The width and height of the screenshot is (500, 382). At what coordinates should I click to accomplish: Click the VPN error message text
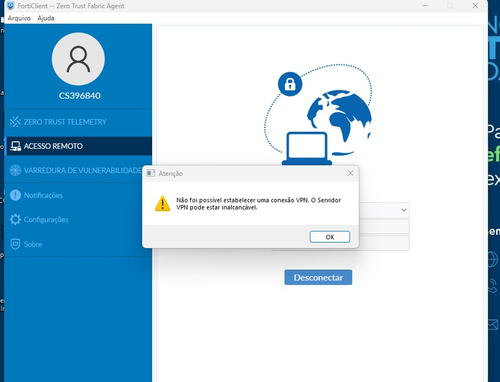(x=258, y=204)
